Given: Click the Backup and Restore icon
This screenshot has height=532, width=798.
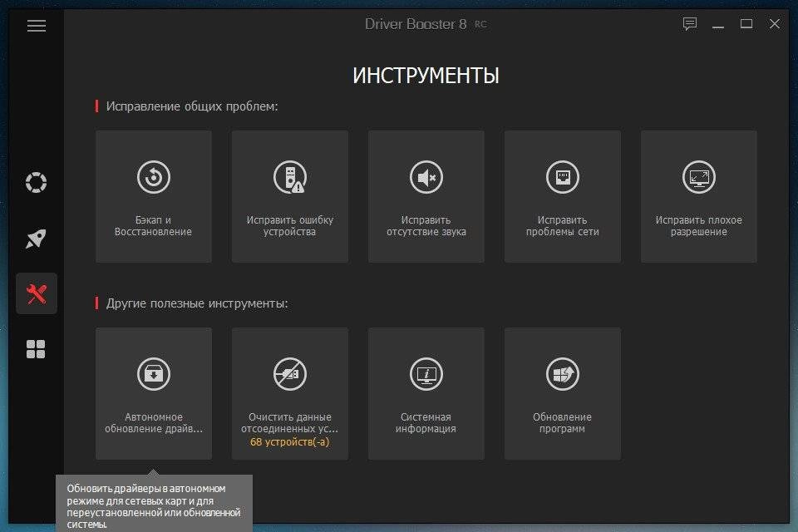Looking at the screenshot, I should (153, 177).
